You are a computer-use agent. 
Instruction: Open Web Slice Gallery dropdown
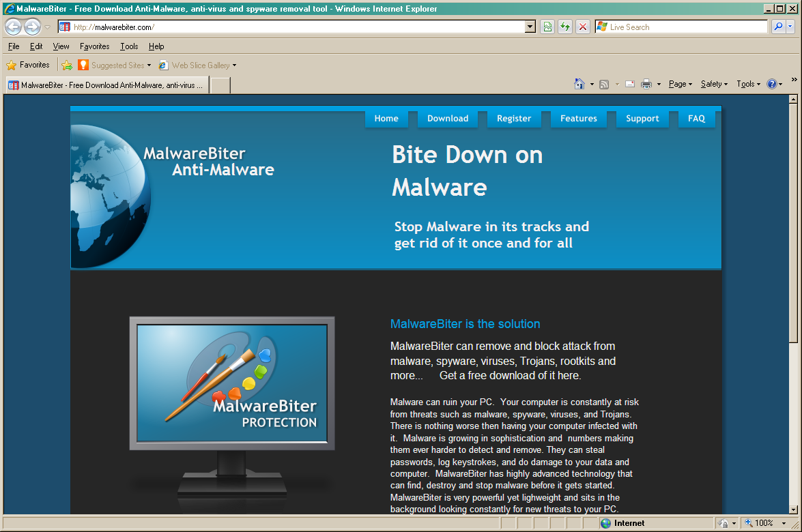pyautogui.click(x=197, y=65)
